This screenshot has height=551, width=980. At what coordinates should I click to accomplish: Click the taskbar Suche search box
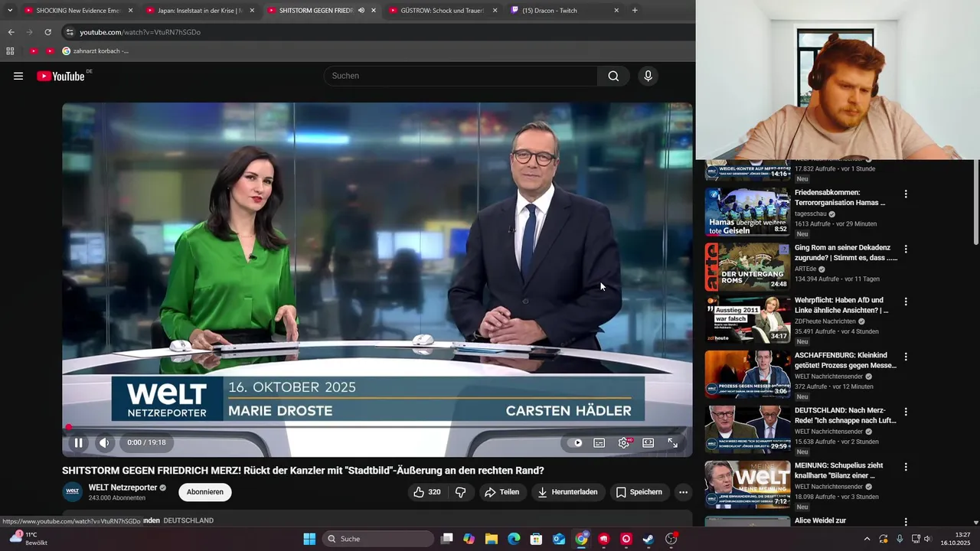coord(378,539)
